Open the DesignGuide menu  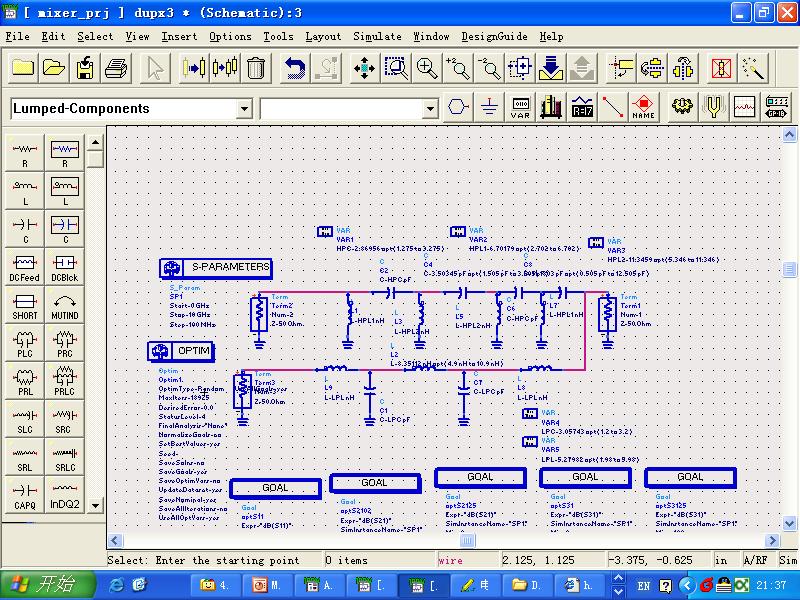click(x=494, y=37)
